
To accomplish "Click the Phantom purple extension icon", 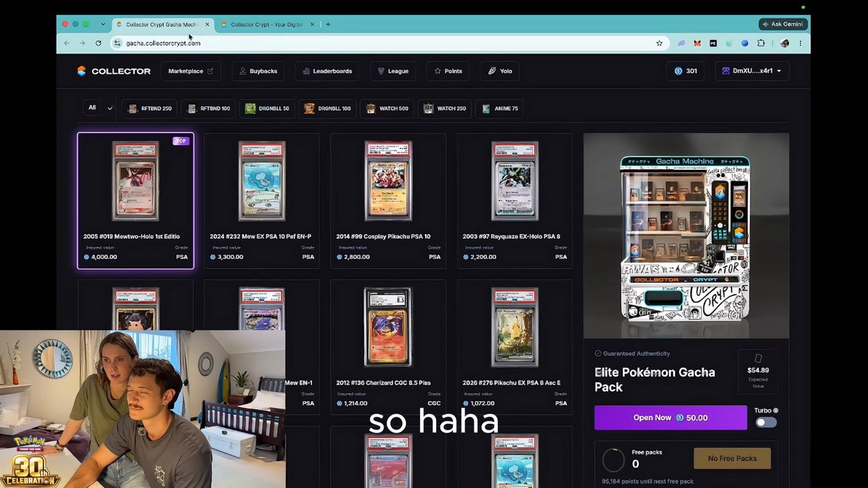I will (681, 43).
